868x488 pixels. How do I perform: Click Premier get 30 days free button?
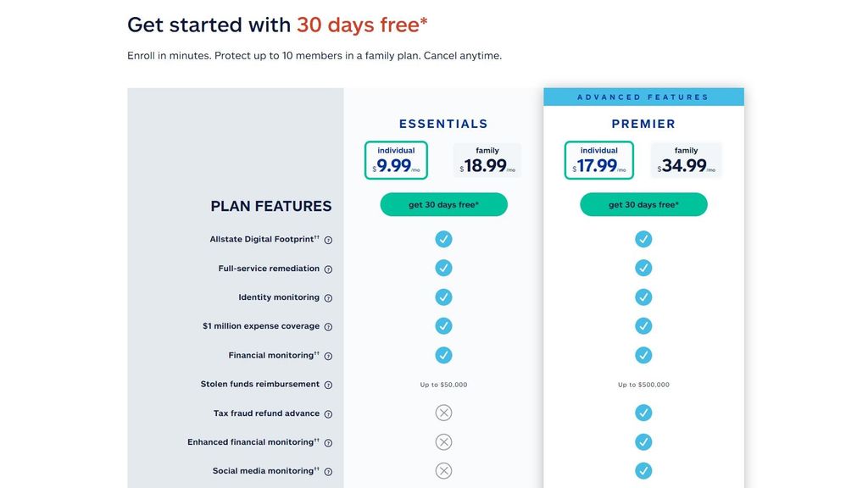click(643, 204)
